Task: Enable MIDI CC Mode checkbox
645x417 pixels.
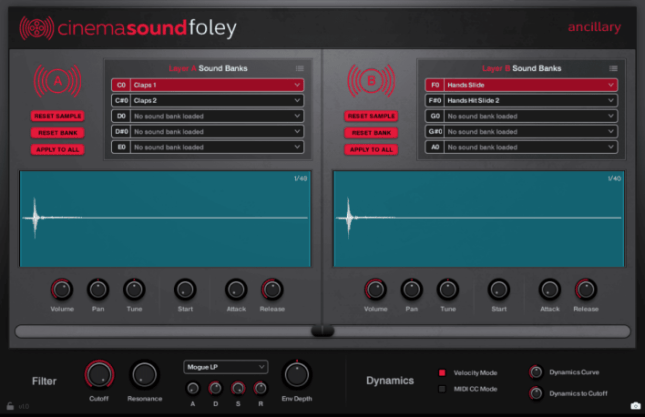Action: point(442,389)
